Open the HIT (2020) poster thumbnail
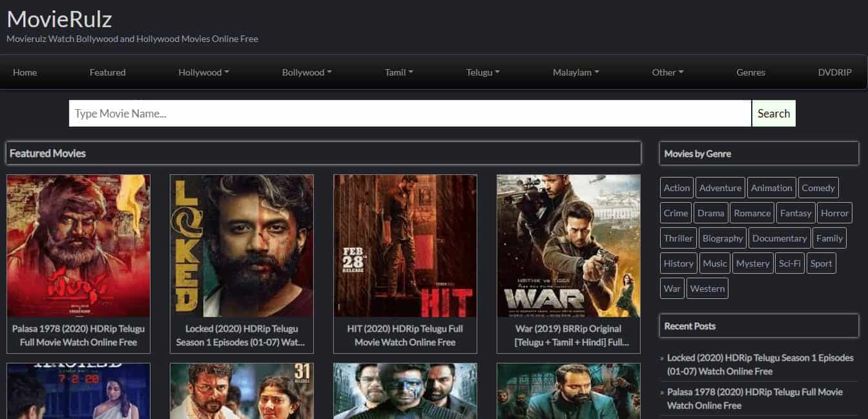The width and height of the screenshot is (868, 419). 405,246
